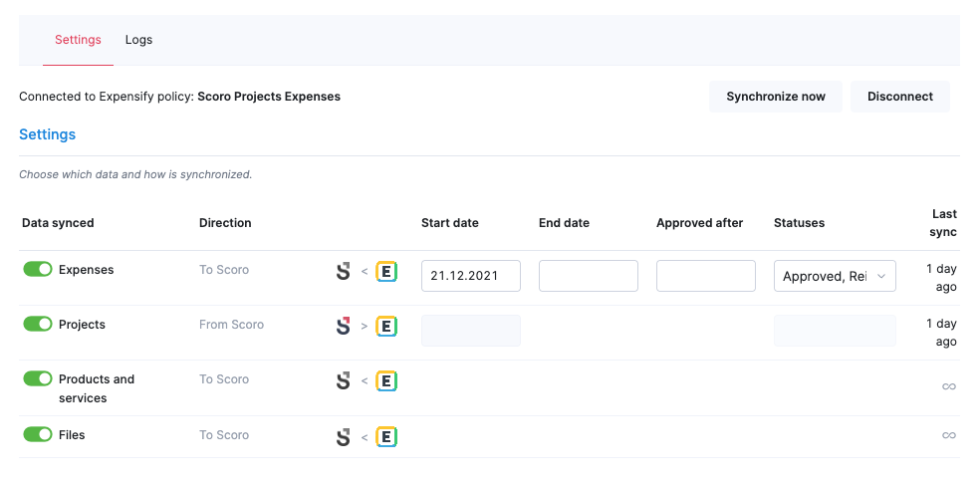
Task: Click 'To Scoro' direction in the Files row
Action: click(x=224, y=434)
